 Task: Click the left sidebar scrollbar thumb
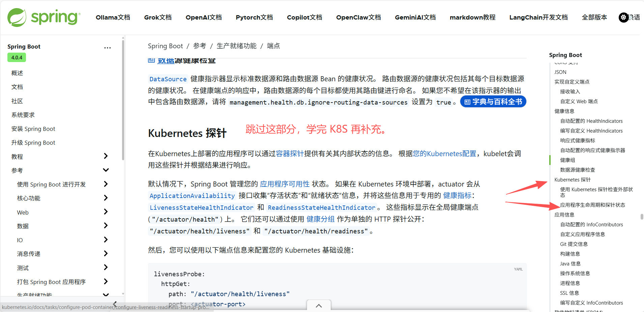pos(123,100)
